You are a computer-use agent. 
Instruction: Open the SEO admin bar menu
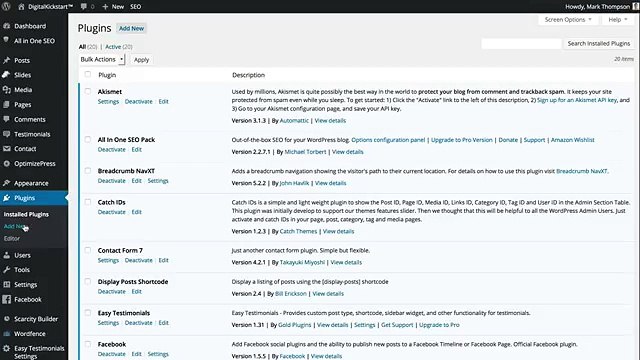coord(136,7)
